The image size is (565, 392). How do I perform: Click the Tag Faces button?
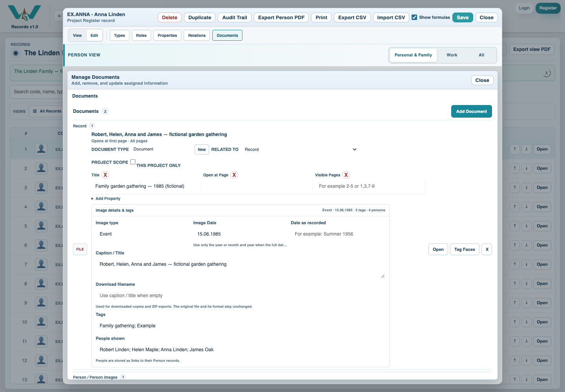coord(465,249)
